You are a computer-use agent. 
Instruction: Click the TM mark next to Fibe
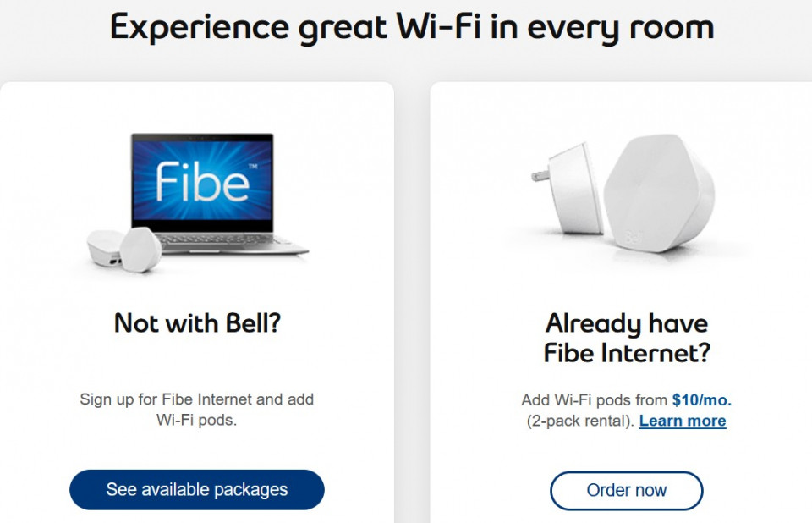point(253,167)
